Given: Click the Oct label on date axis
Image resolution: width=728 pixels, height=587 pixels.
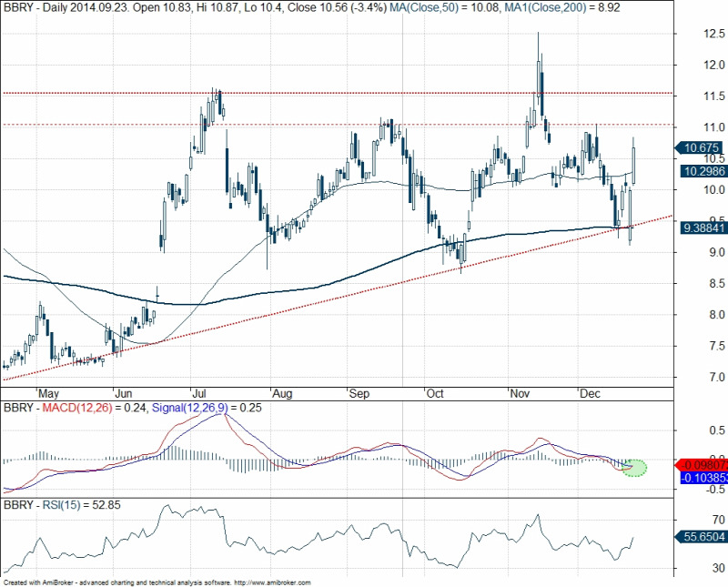Looking at the screenshot, I should 435,394.
